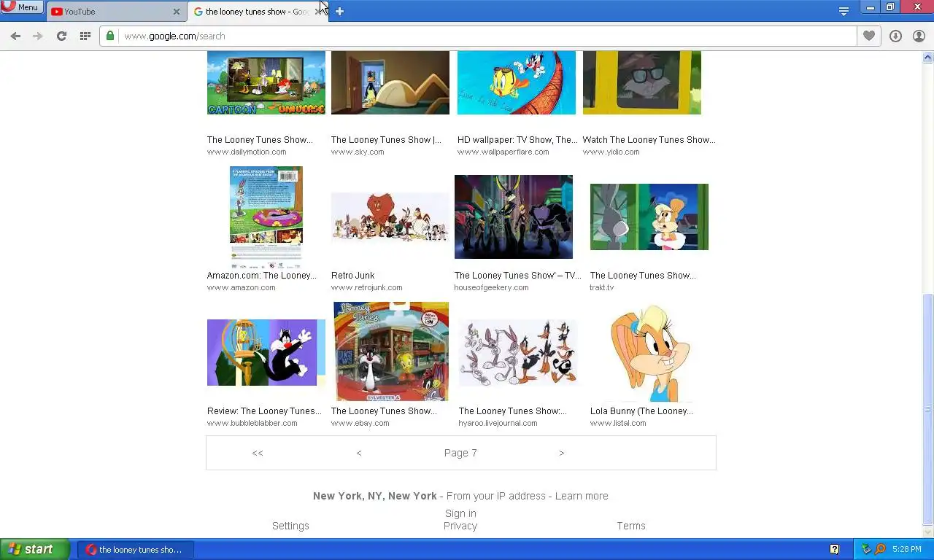Viewport: 934px width, 560px height.
Task: Click the scrollbar up arrow
Action: [928, 57]
